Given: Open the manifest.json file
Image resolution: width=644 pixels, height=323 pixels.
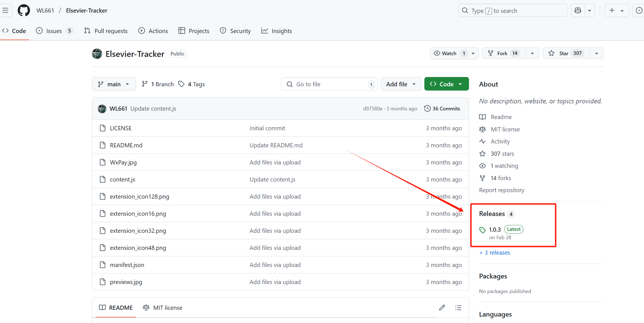Looking at the screenshot, I should [x=127, y=265].
